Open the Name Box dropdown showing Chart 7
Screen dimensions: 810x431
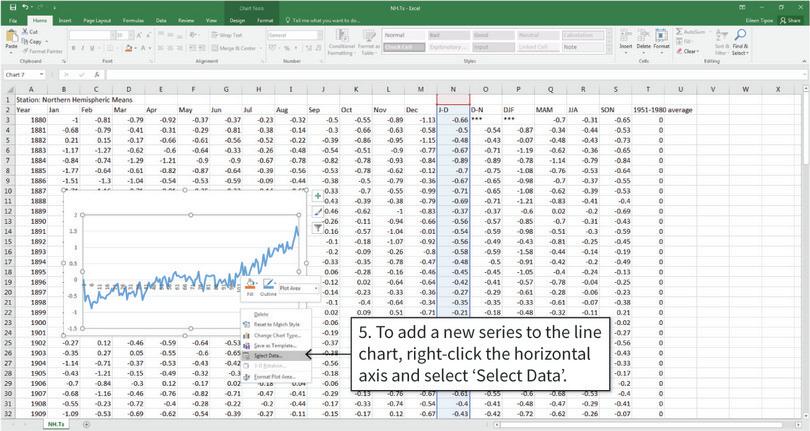41,75
